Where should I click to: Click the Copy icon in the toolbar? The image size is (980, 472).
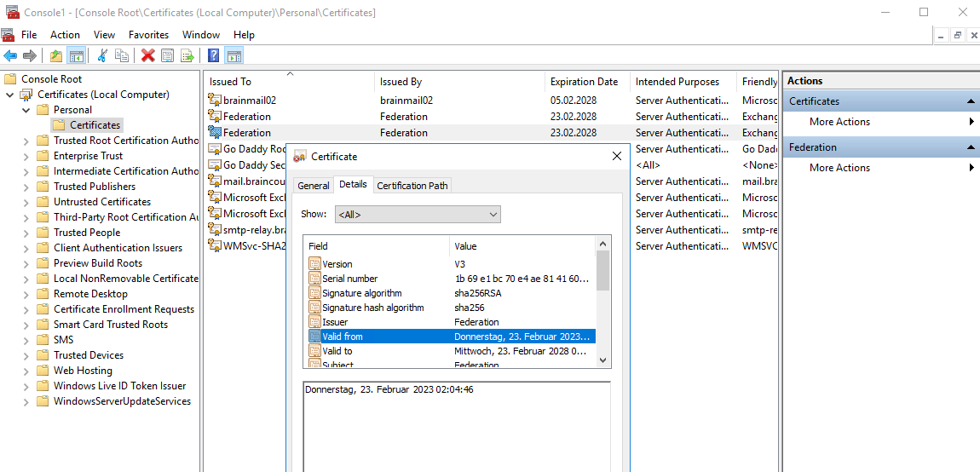(x=122, y=55)
